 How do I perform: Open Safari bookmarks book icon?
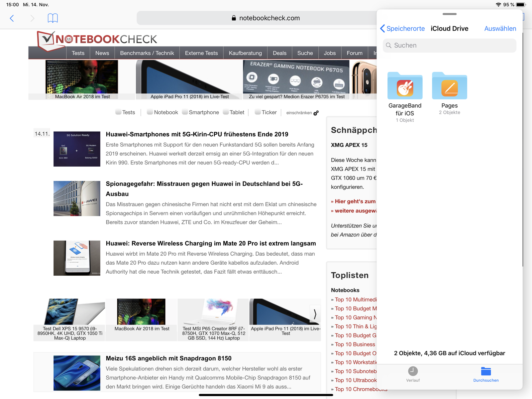click(x=53, y=18)
